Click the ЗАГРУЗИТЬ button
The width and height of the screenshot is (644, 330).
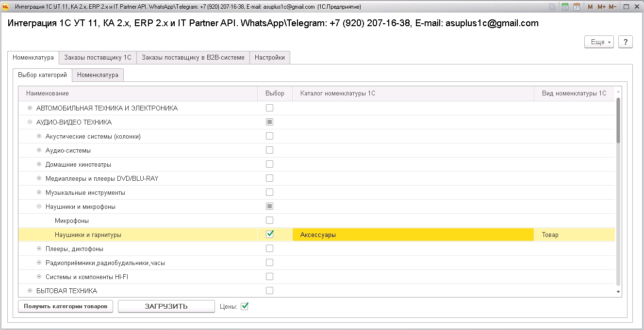pos(166,306)
